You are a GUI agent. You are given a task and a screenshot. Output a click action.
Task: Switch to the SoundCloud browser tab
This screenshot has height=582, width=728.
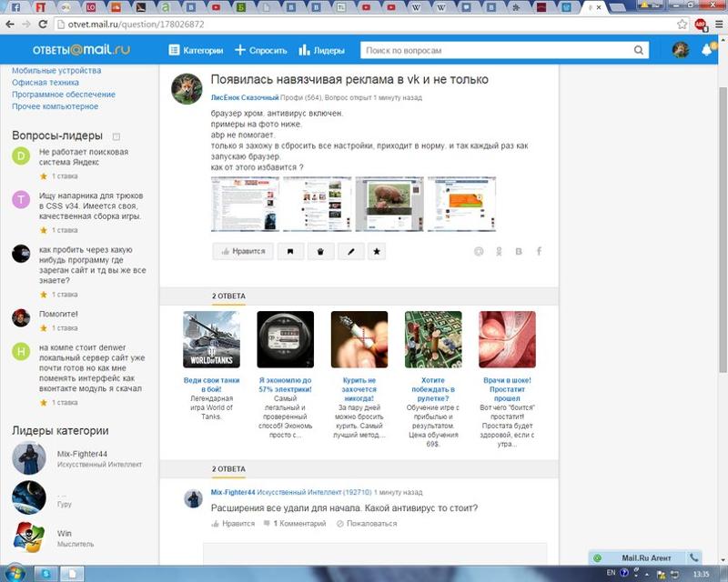pyautogui.click(x=116, y=7)
